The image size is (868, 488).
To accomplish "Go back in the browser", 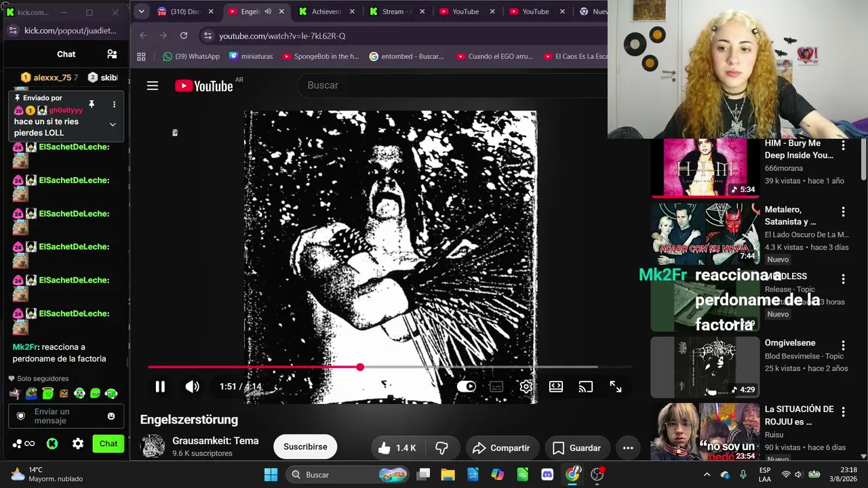I will click(x=143, y=36).
